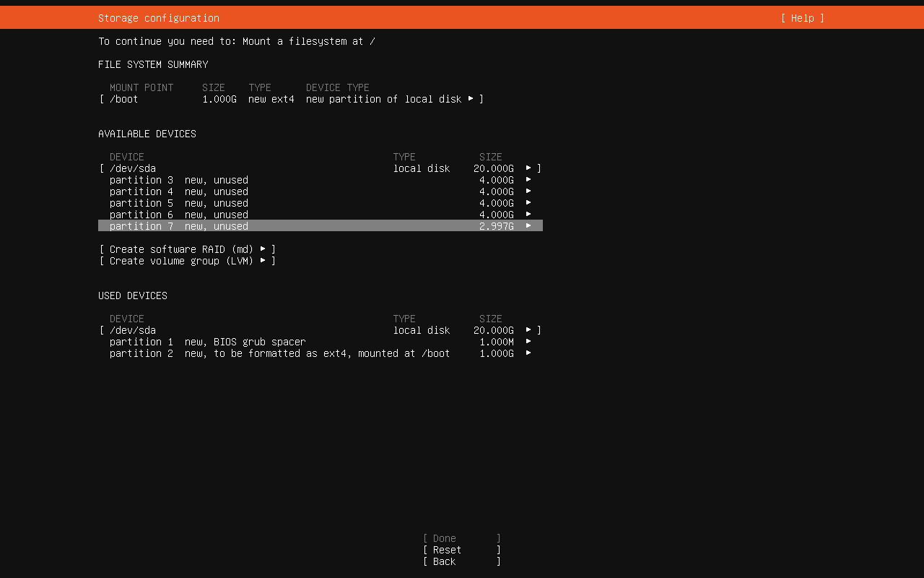Image resolution: width=924 pixels, height=578 pixels.
Task: Select partition 4 new, unused
Action: coord(179,191)
